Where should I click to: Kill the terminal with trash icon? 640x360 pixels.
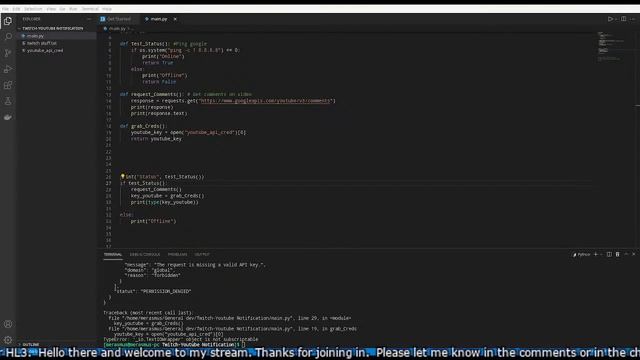618,254
